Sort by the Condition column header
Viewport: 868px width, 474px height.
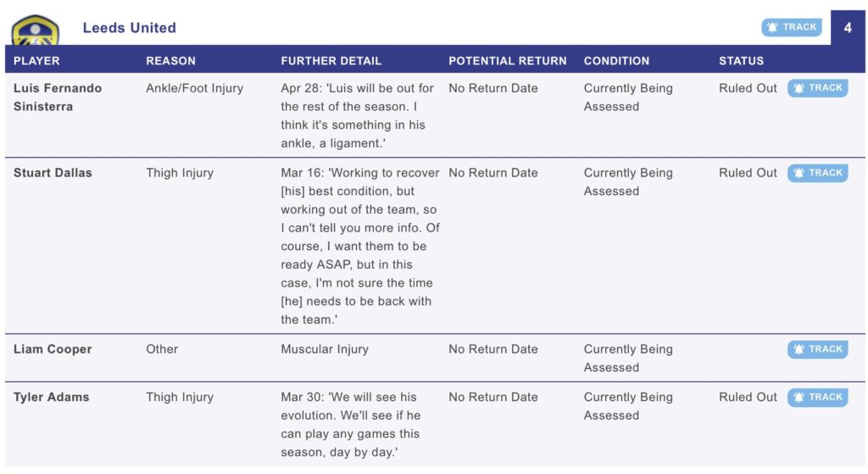(617, 61)
